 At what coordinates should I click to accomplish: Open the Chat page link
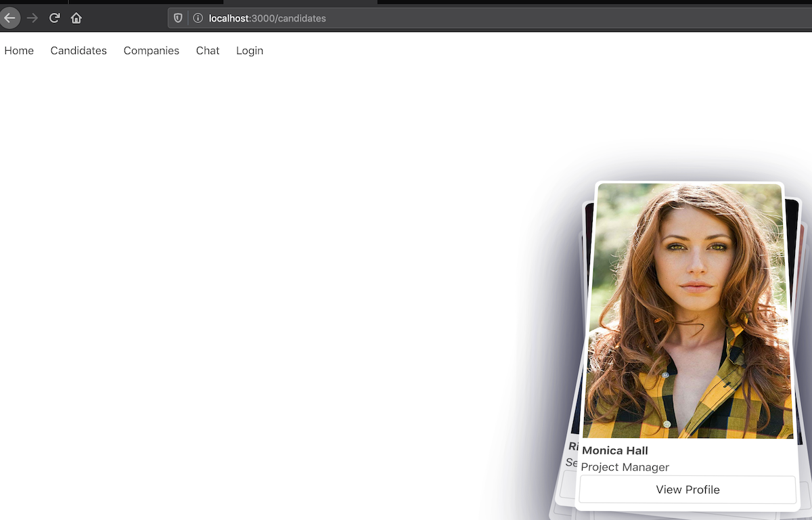(208, 51)
